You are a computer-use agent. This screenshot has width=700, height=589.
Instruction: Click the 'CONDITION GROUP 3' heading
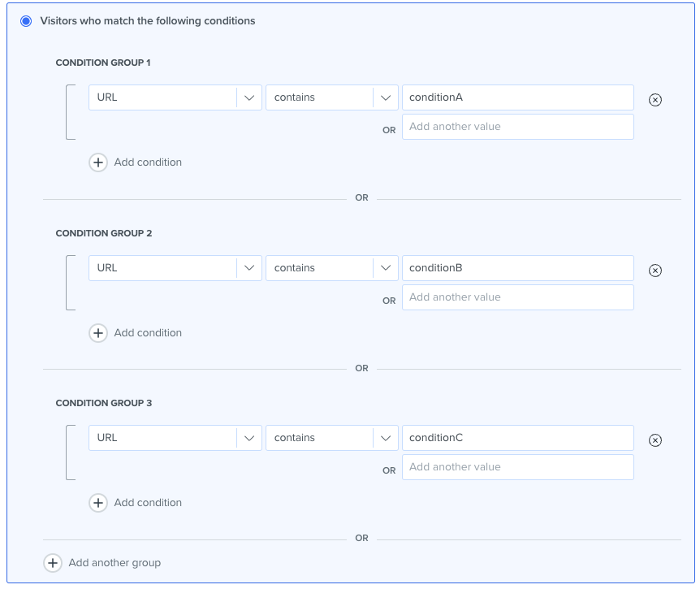(104, 403)
